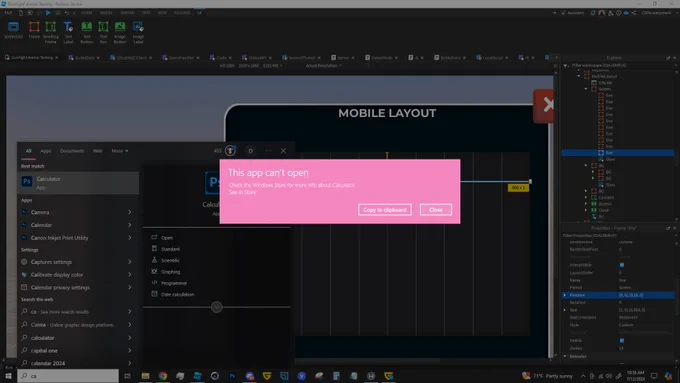680x383 pixels.
Task: Insert a Text Label element
Action: [x=68, y=32]
